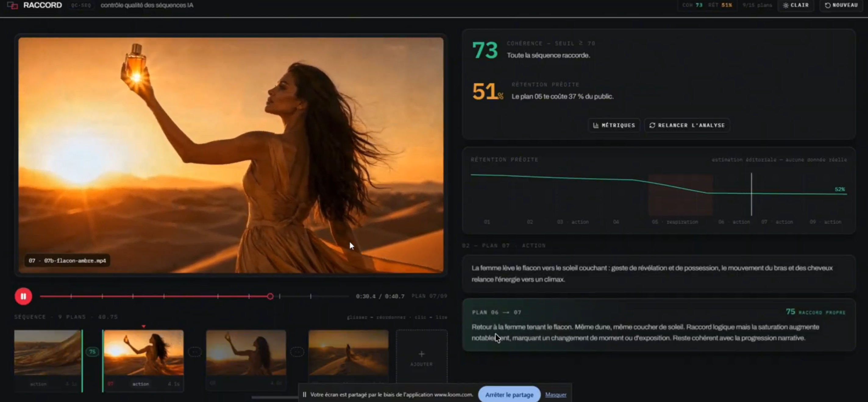Pause playback with the red pause button
868x402 pixels.
[x=23, y=296]
